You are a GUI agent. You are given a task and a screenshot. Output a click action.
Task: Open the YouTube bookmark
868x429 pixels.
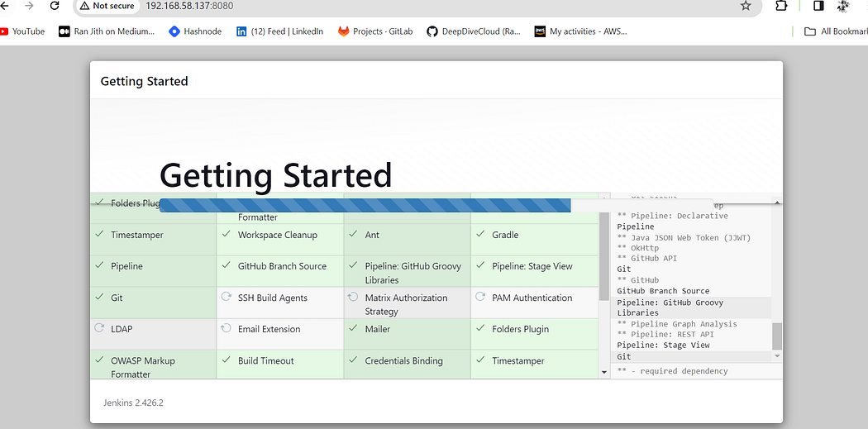pos(22,31)
